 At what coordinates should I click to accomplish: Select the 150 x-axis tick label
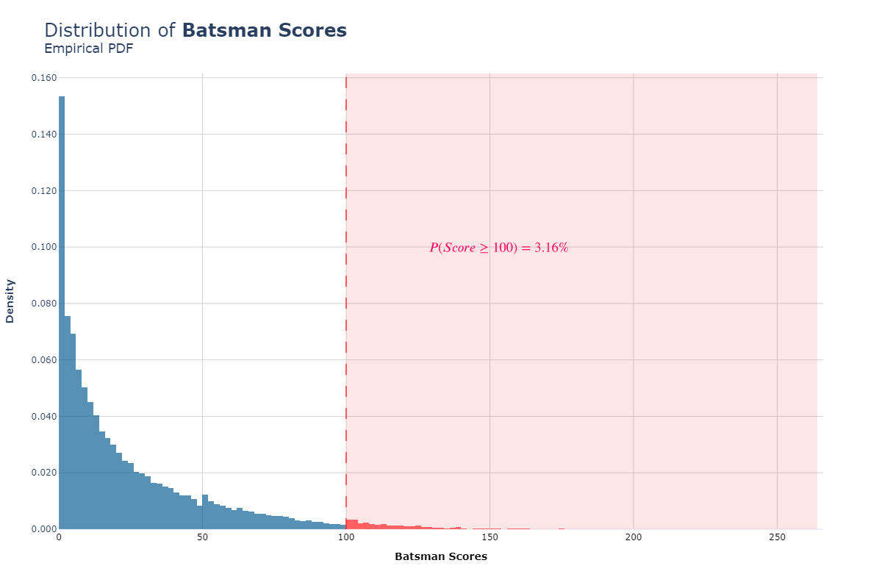(x=490, y=538)
